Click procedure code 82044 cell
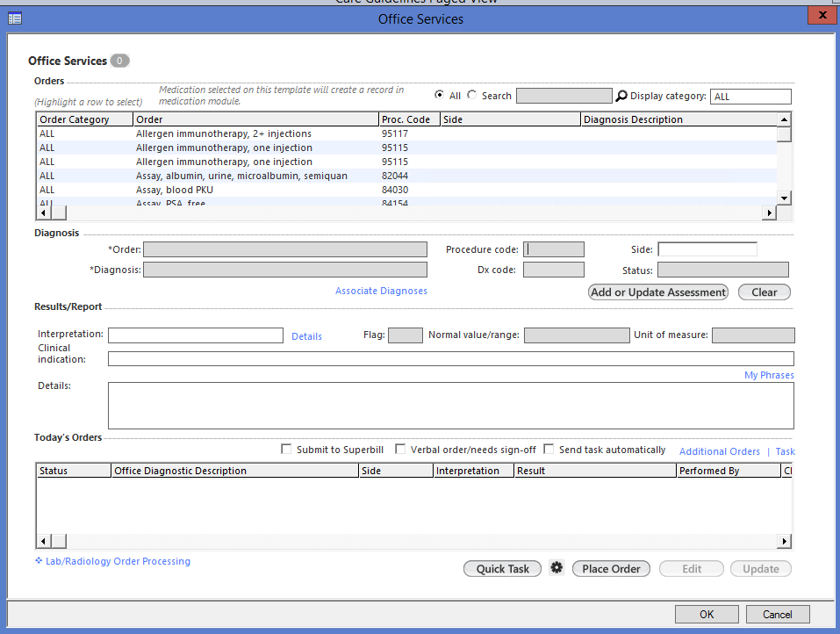 pos(395,176)
